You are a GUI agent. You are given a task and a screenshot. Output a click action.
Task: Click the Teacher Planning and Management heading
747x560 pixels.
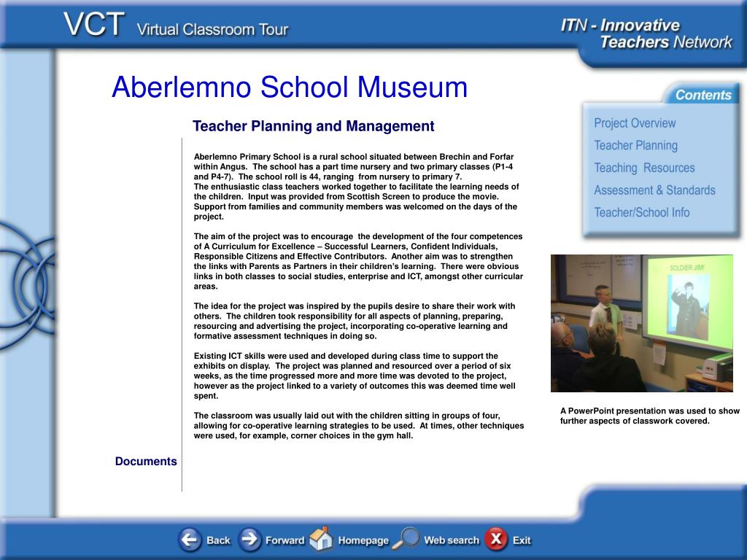313,126
